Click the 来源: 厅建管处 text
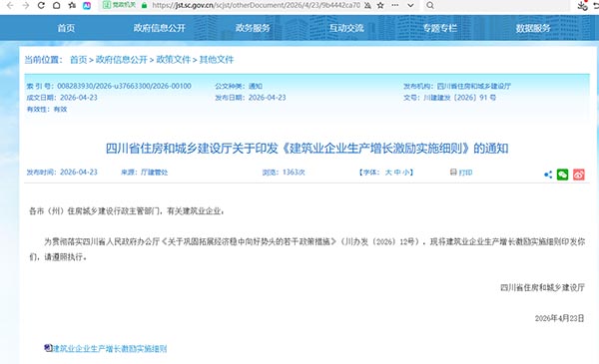This screenshot has height=364, width=599. click(x=145, y=173)
